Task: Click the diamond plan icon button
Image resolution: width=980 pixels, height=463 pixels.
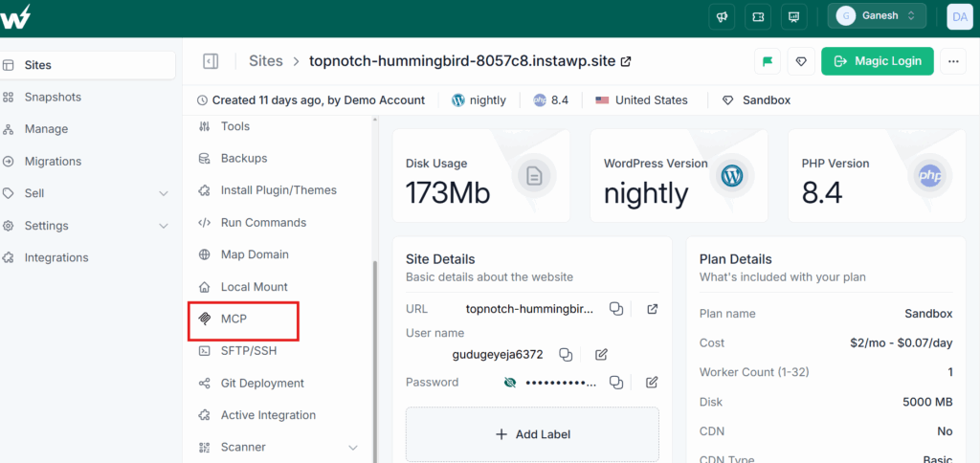Action: [801, 61]
